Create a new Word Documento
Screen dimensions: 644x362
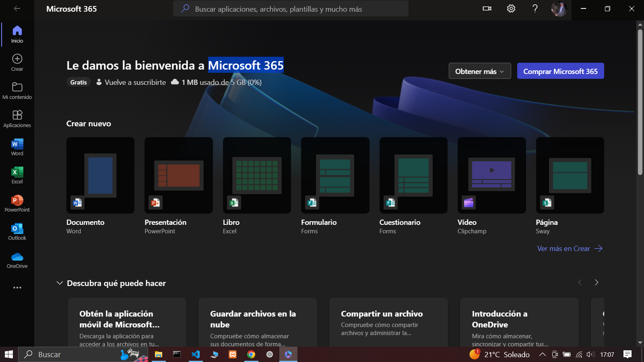pos(100,175)
